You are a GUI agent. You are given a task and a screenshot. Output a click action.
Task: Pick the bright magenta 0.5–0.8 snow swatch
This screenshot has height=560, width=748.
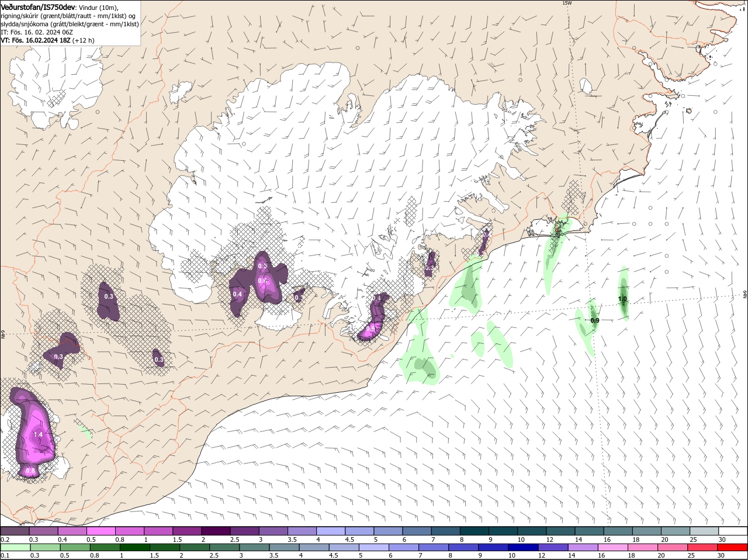click(x=101, y=531)
